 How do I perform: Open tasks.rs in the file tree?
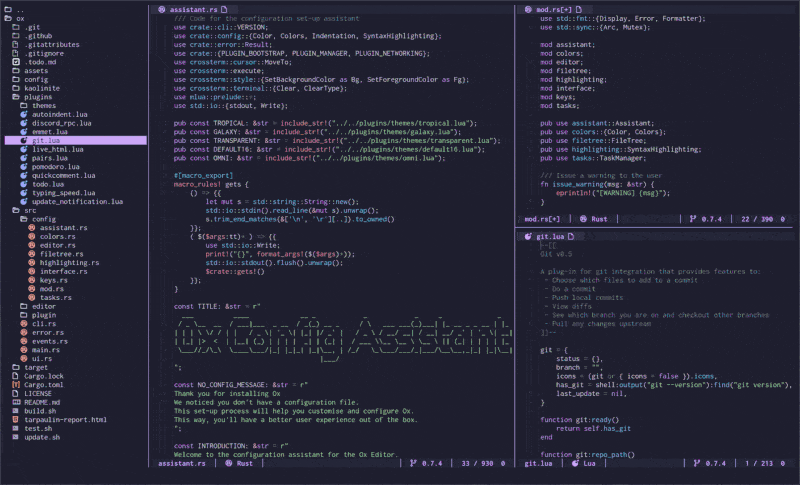tap(56, 297)
